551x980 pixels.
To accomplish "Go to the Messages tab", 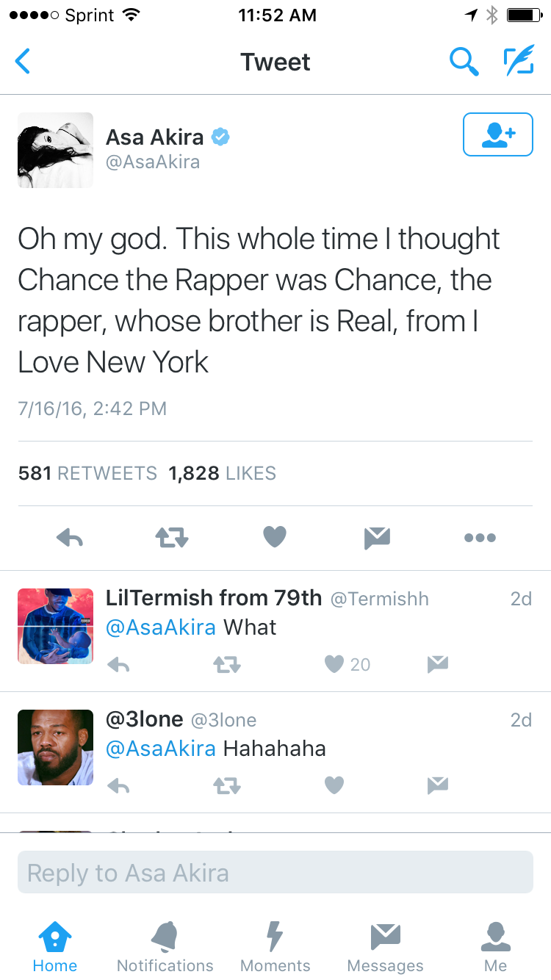I will (385, 948).
